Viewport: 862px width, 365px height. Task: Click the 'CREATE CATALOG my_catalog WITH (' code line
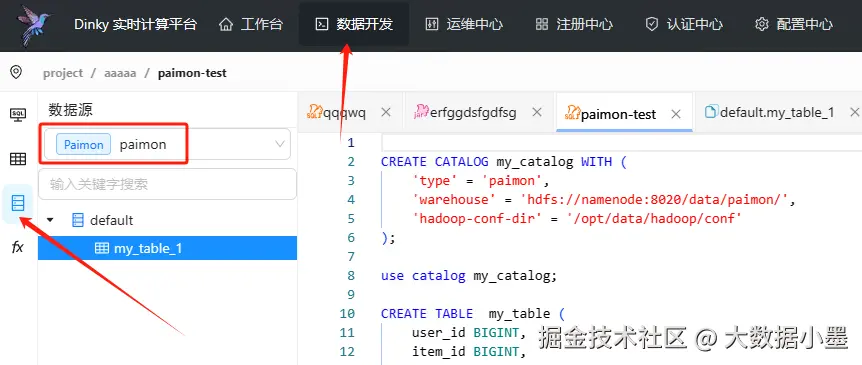point(504,162)
